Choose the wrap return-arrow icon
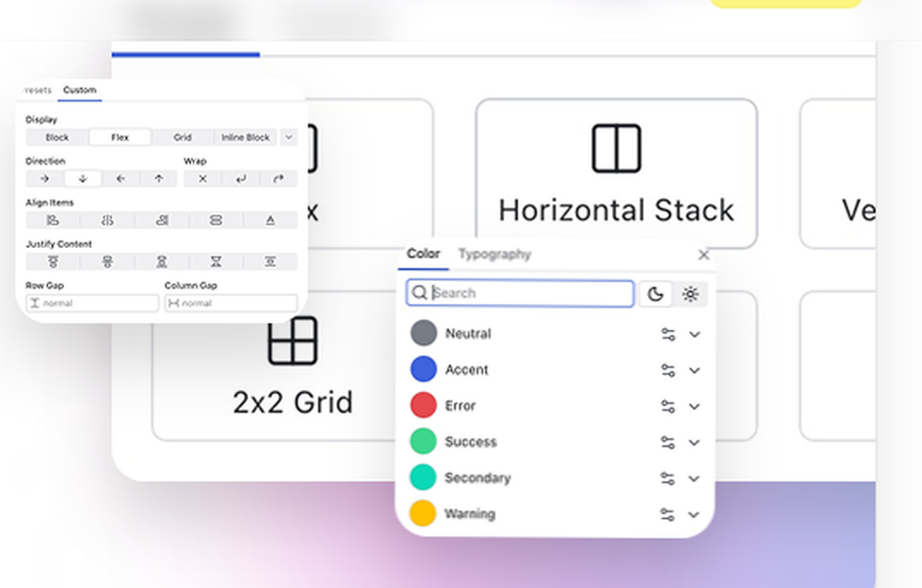Image resolution: width=922 pixels, height=588 pixels. pos(241,179)
